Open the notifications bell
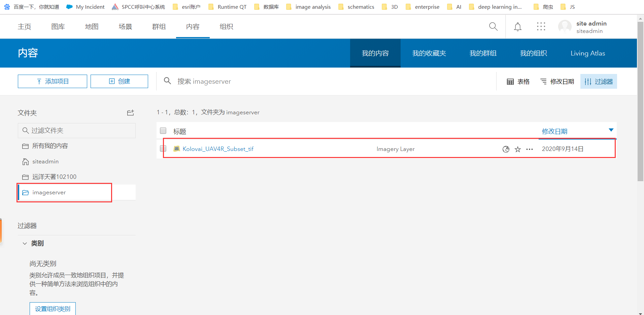This screenshot has width=644, height=315. click(x=517, y=27)
